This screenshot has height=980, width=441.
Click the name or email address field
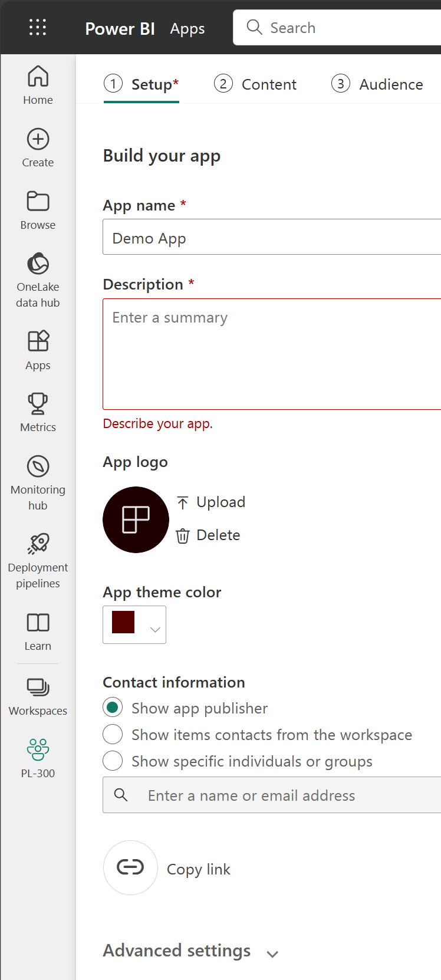tap(272, 795)
